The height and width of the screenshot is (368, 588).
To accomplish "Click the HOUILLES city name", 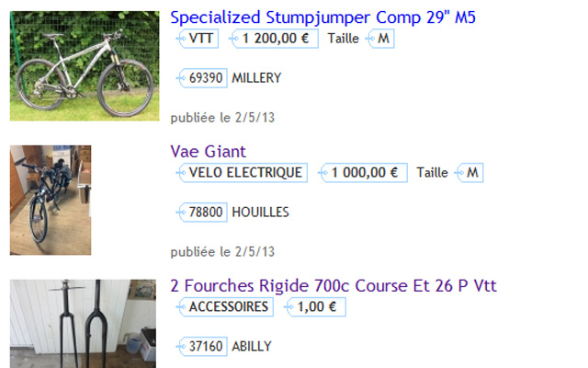I will [x=260, y=213].
